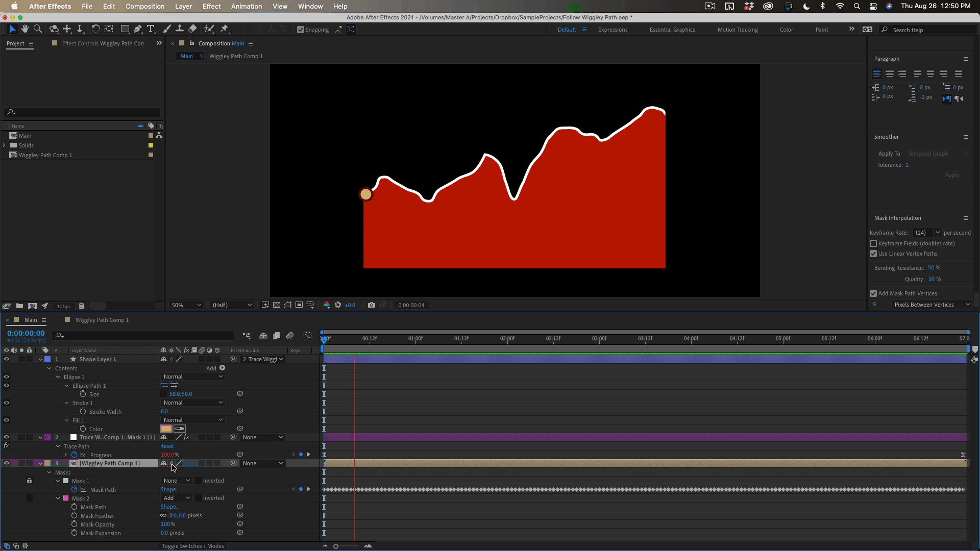The width and height of the screenshot is (980, 551).
Task: Switch to Wiggley Path Comp 1 timeline tab
Action: click(102, 320)
